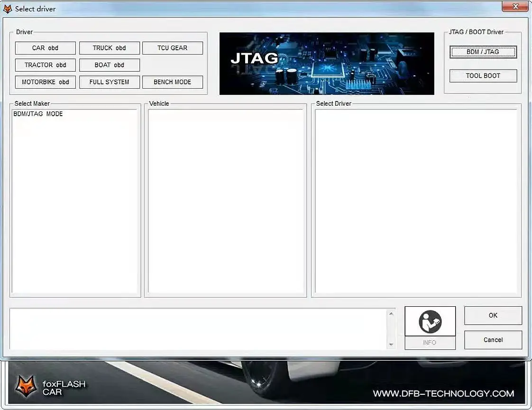Click the scroll up arrow of description box
This screenshot has height=410, width=532.
pyautogui.click(x=391, y=314)
